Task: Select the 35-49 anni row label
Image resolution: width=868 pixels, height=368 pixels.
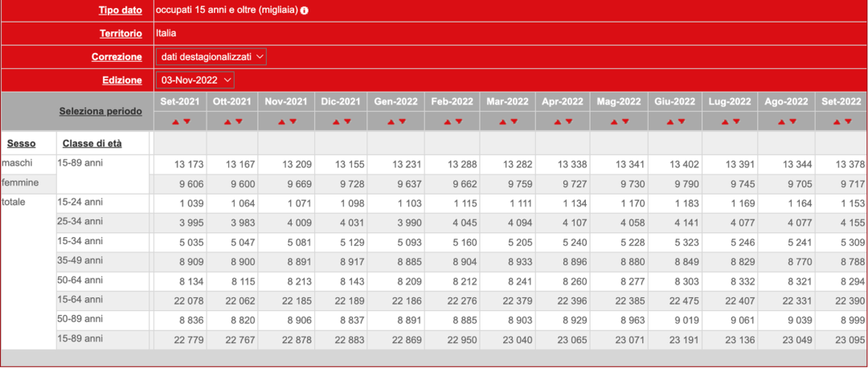Action: tap(80, 260)
